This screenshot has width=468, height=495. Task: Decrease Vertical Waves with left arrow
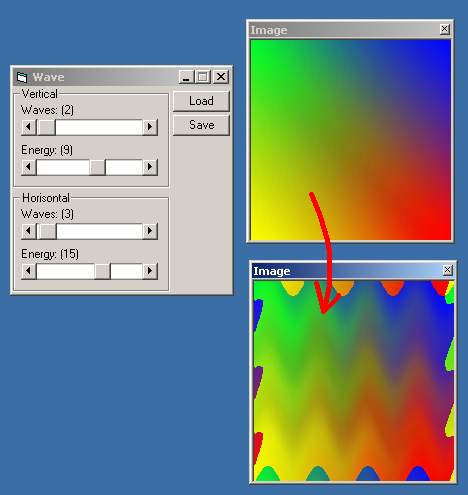[x=29, y=127]
